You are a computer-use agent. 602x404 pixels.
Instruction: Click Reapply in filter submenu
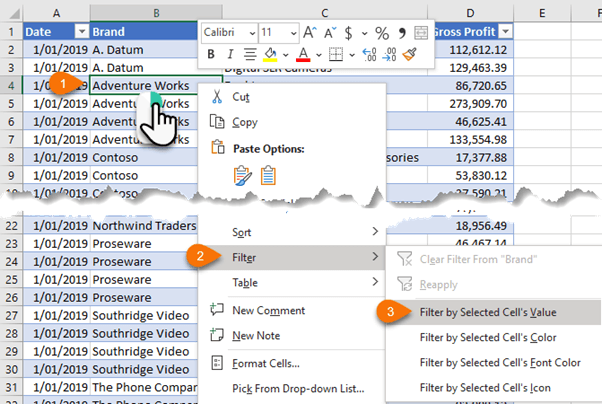click(494, 285)
